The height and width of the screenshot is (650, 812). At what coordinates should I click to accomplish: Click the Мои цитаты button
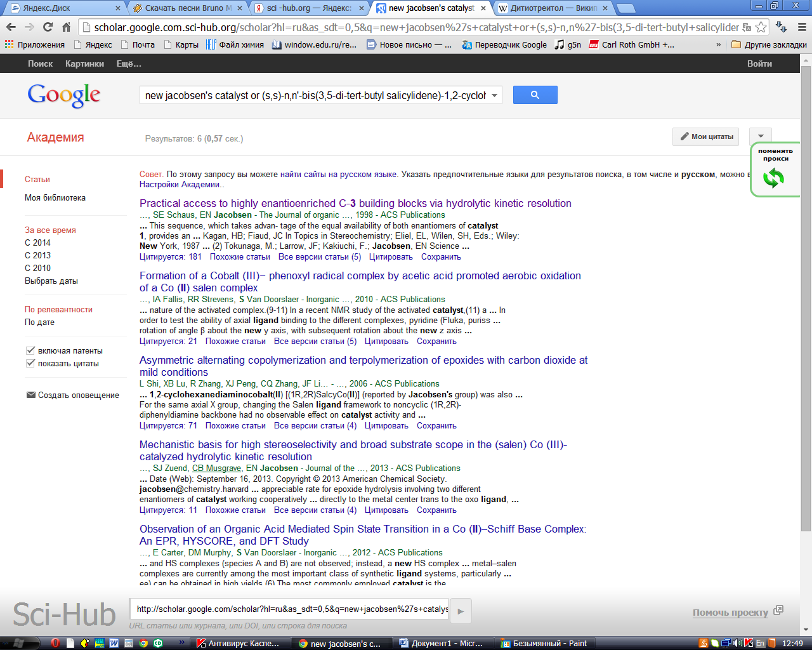click(x=705, y=136)
